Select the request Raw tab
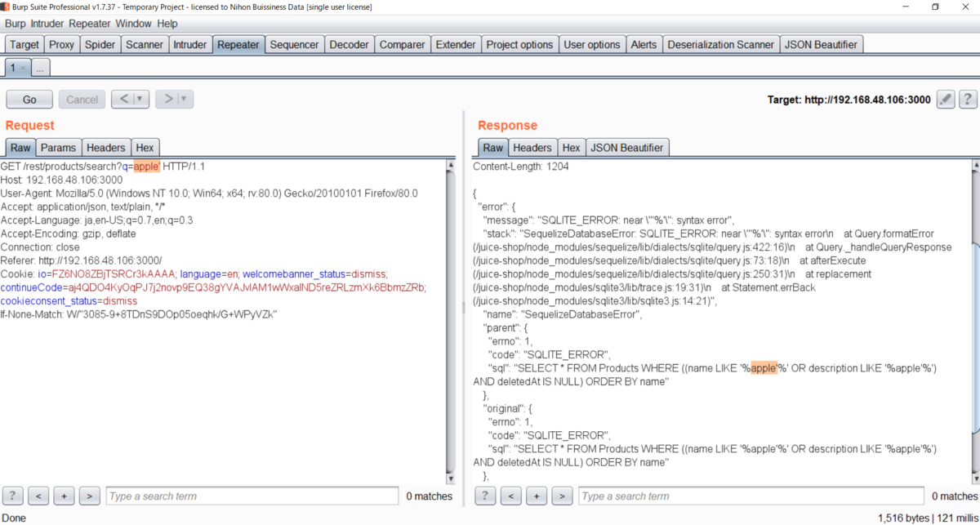980x525 pixels. tap(20, 148)
